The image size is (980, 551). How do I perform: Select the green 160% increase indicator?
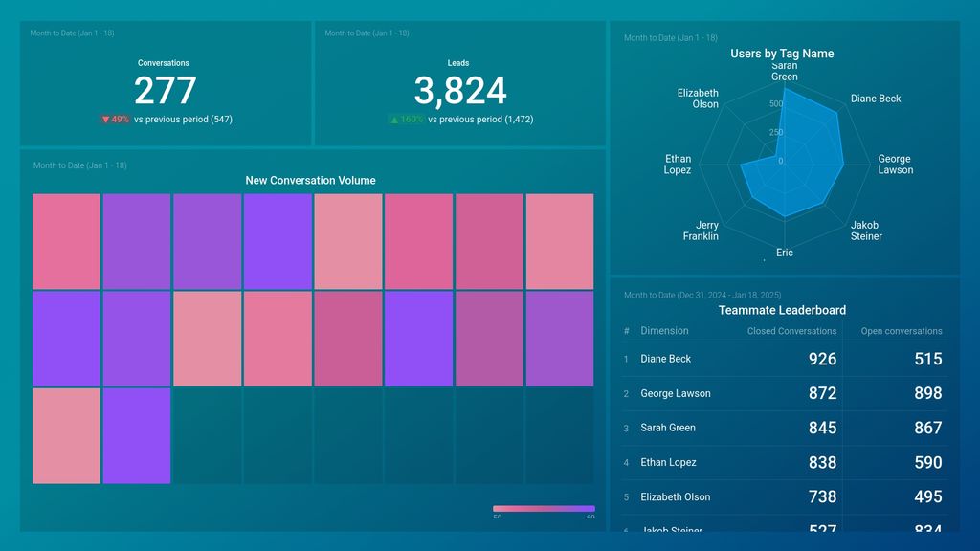click(407, 120)
